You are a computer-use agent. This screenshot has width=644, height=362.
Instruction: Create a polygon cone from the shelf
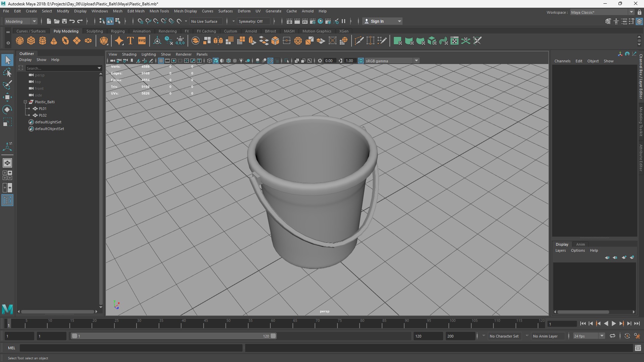54,41
